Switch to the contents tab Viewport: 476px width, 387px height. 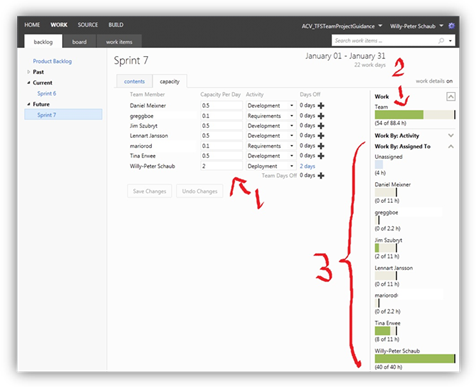pyautogui.click(x=134, y=81)
